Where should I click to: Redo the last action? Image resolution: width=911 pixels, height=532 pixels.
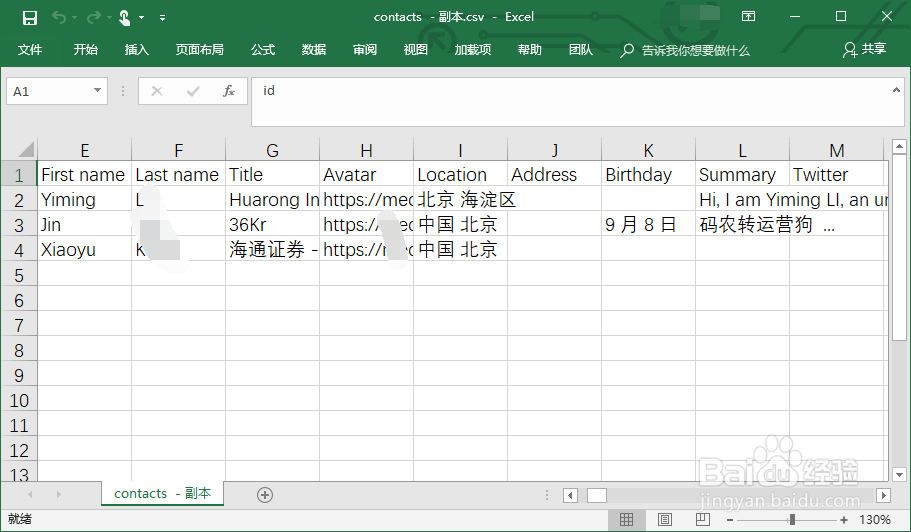pos(93,17)
